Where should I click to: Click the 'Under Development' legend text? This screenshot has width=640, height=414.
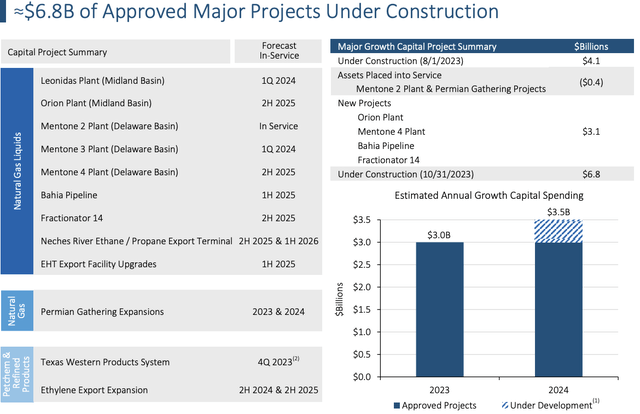coord(551,405)
